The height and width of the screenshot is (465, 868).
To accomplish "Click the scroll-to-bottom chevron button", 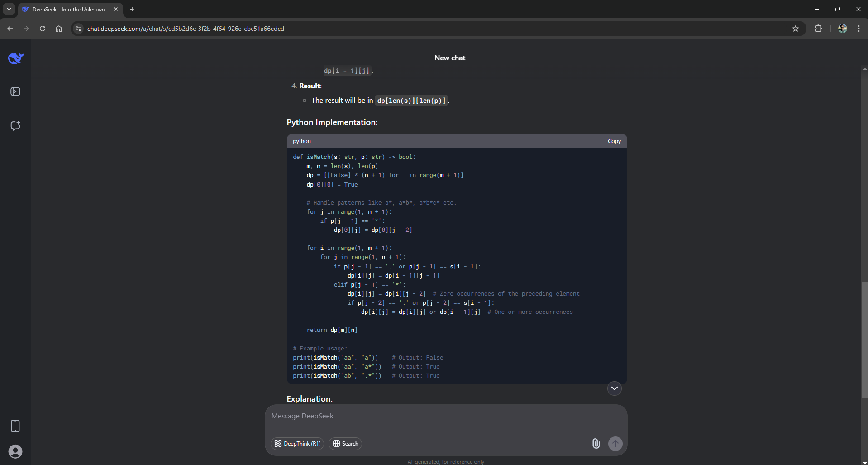I will 614,388.
